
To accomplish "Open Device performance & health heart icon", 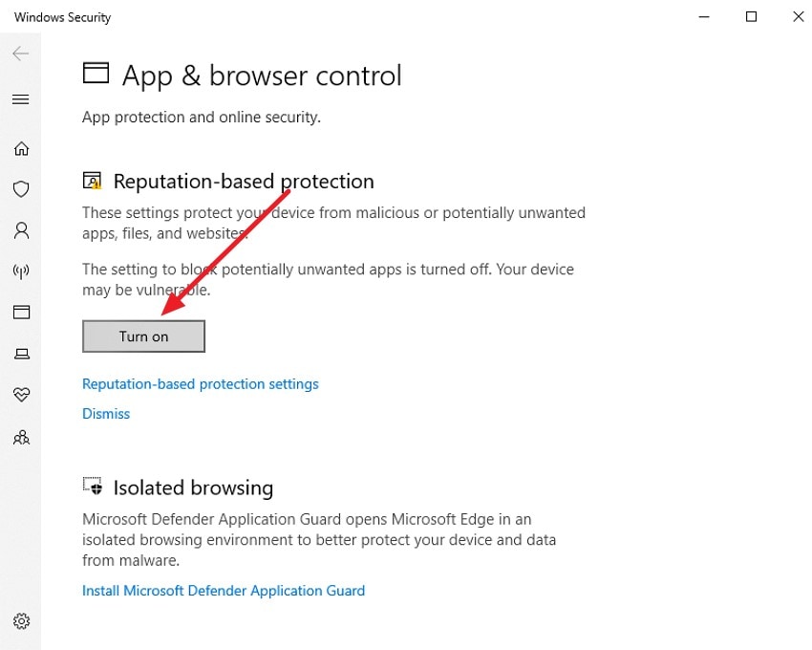I will point(21,395).
